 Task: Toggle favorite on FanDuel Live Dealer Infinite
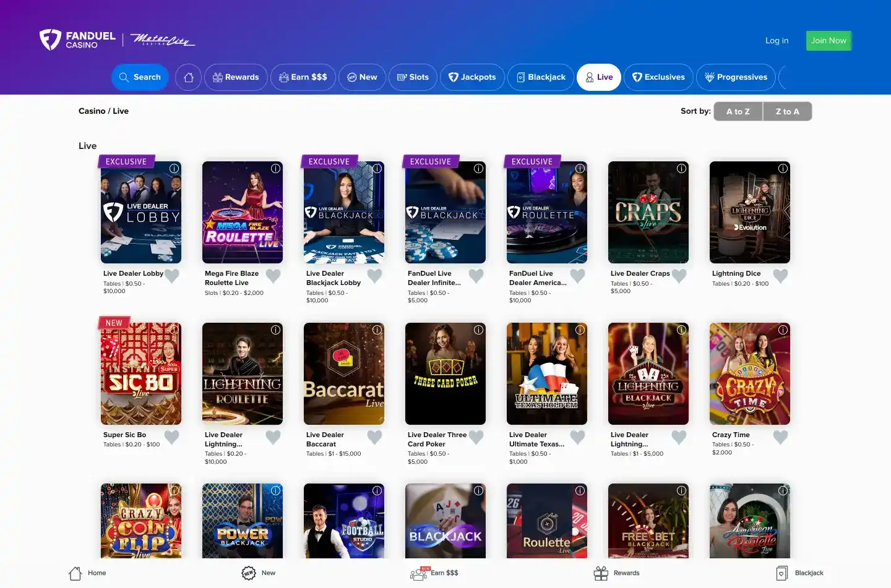point(476,276)
